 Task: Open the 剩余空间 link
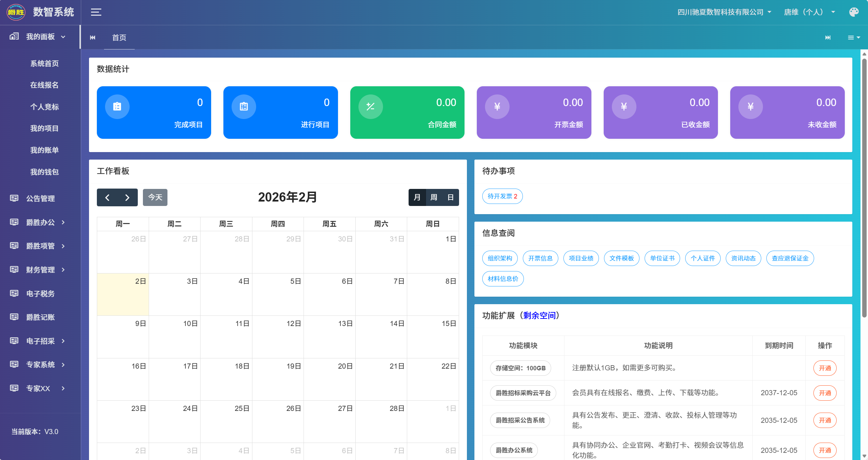coord(539,315)
